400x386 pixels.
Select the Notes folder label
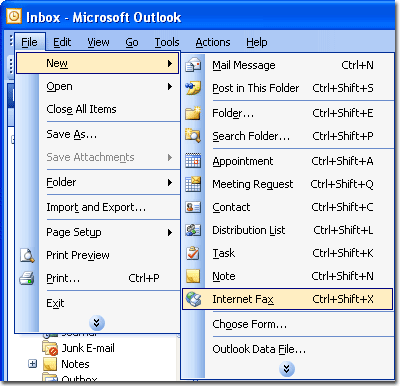click(75, 364)
